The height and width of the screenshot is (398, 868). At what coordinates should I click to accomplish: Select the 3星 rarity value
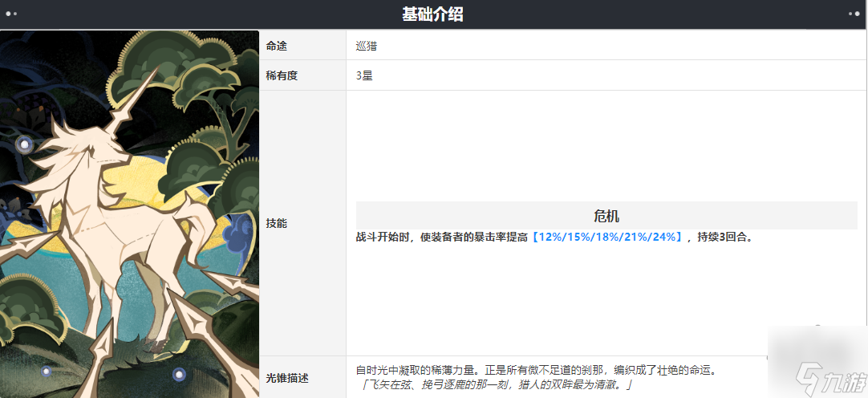click(x=364, y=75)
